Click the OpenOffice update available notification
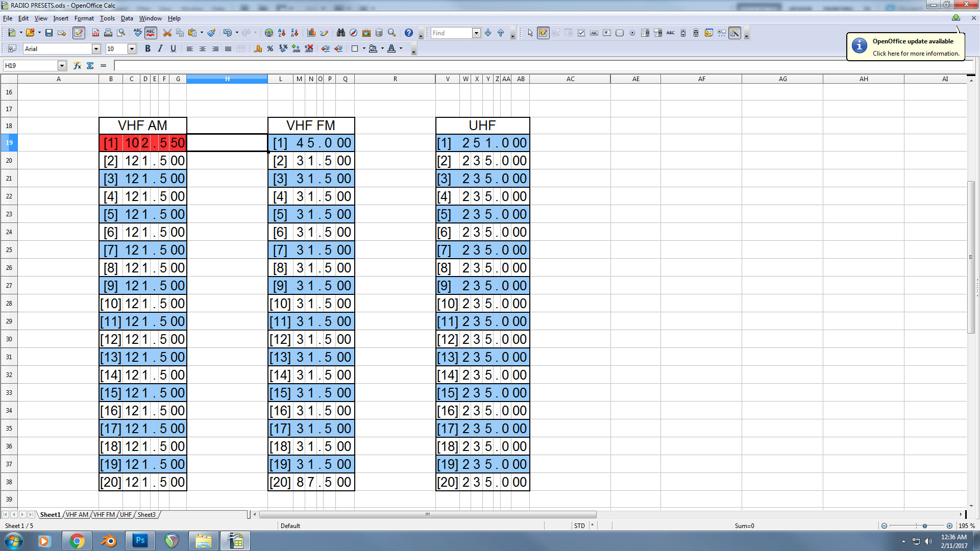Screen dimensions: 980x551 (905, 47)
